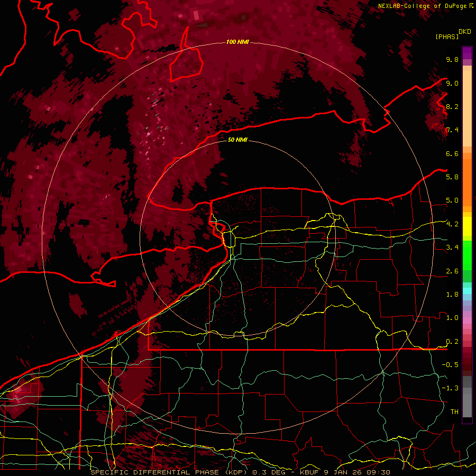Viewport: 476px width, 476px height.
Task: Click the 0.2 scale value
Action: pos(452,342)
